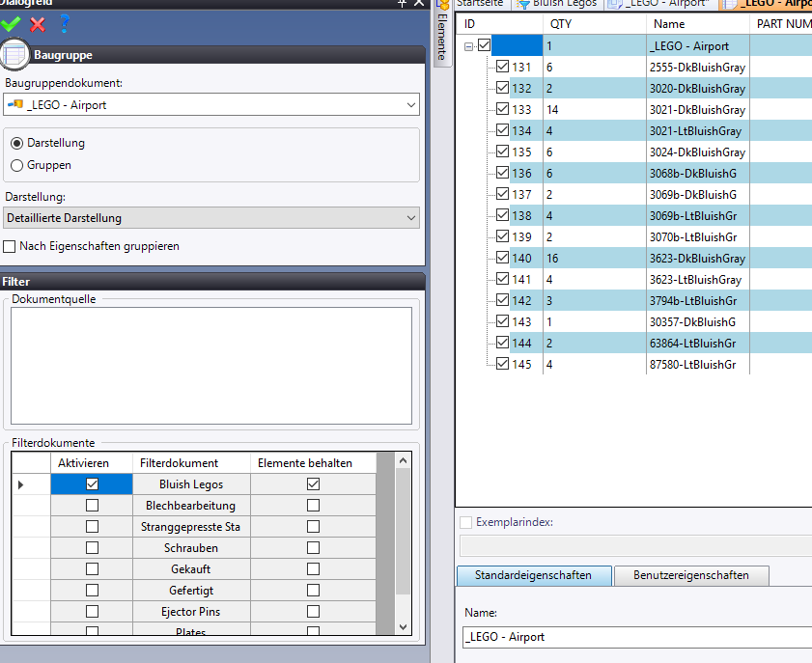
Task: Activate the Blechbearbeitung filter checkbox
Action: point(92,505)
